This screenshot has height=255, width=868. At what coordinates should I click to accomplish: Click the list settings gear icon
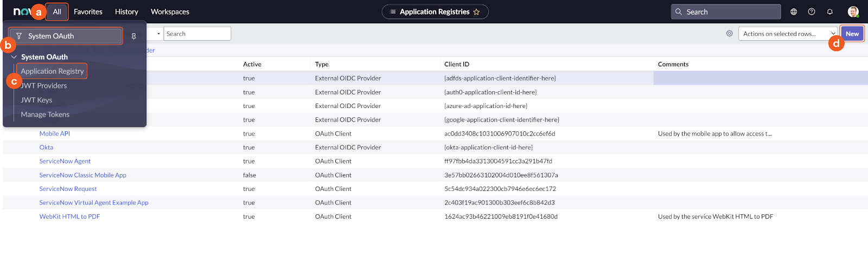click(730, 34)
